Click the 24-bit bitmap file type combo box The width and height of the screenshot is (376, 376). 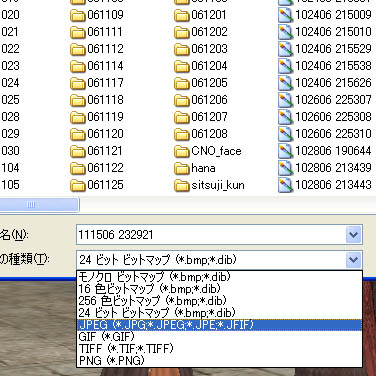(x=219, y=260)
